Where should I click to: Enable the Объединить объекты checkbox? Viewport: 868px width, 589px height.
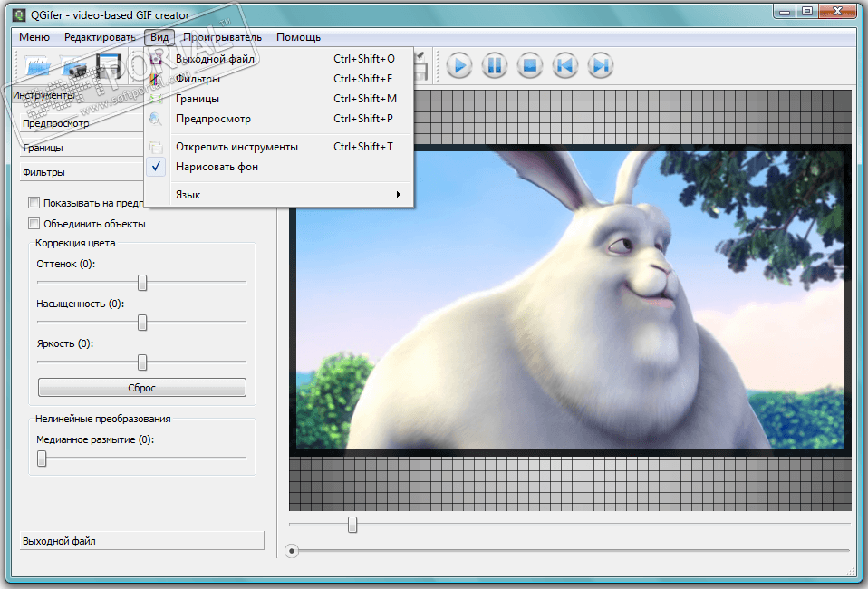click(x=34, y=224)
